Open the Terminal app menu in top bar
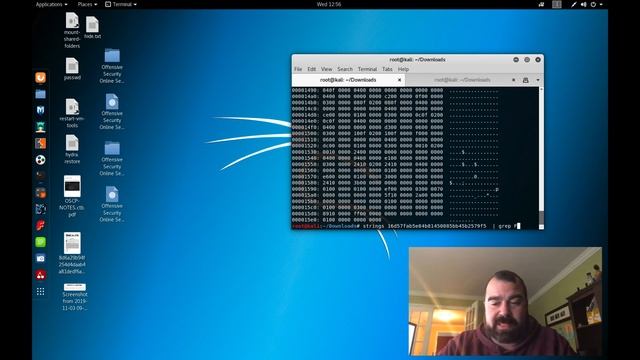The image size is (640, 360). (121, 4)
